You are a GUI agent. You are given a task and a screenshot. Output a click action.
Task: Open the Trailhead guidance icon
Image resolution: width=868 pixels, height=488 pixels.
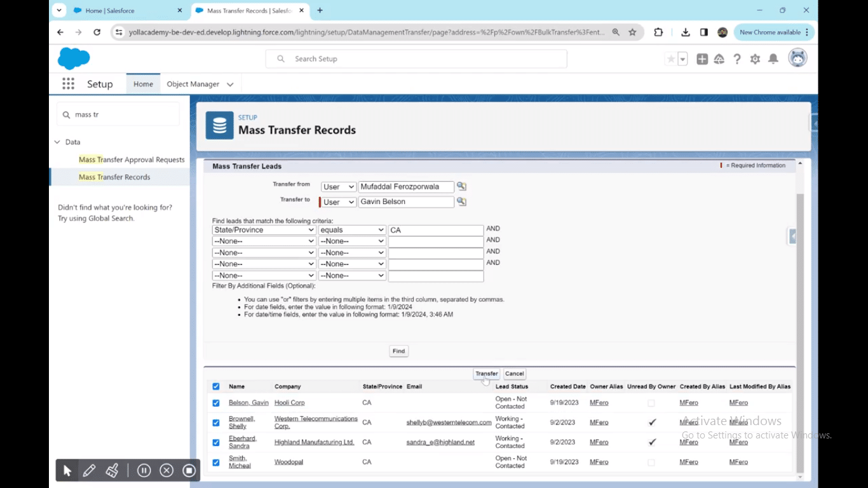719,59
